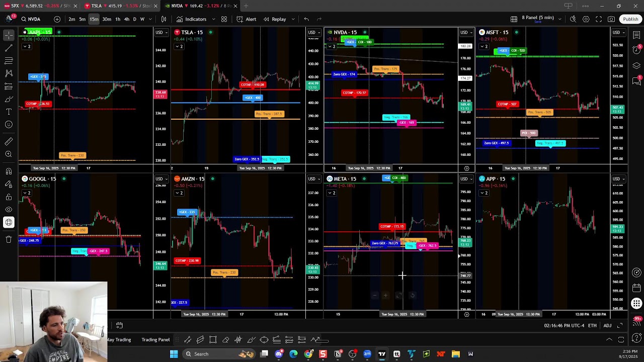Expand the indicator legend on AMZN chart
644x362 pixels.
(179, 193)
